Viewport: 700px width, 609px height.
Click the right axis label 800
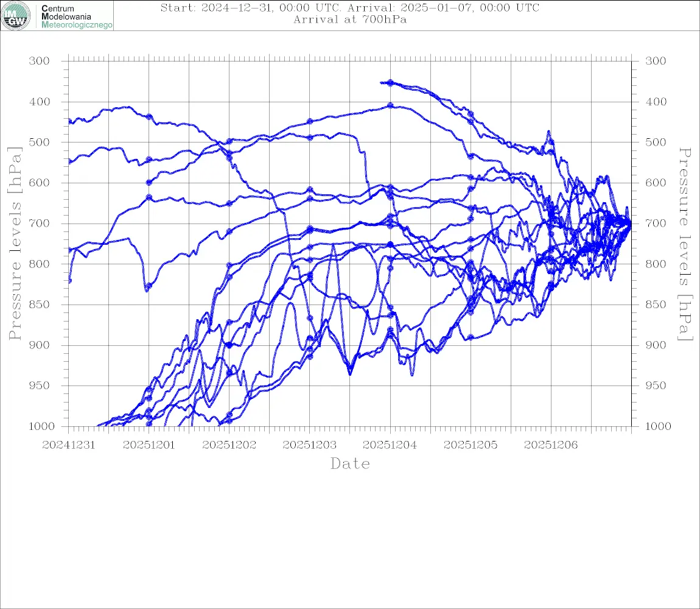point(656,264)
